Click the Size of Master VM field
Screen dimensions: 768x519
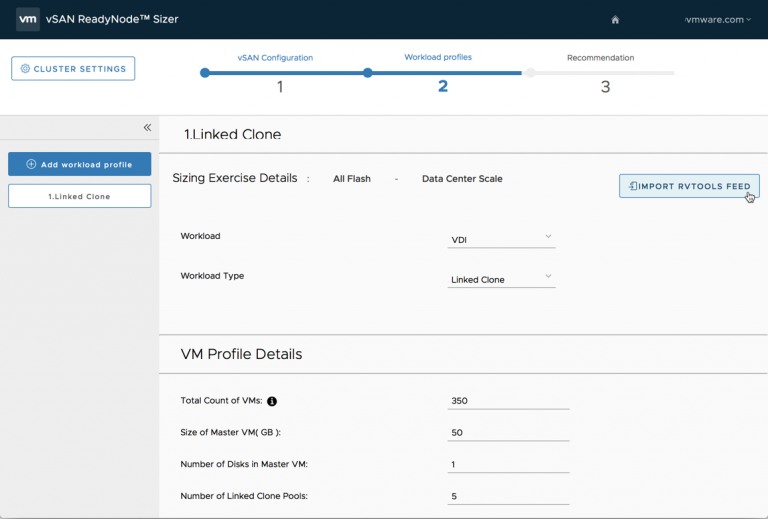tap(508, 433)
